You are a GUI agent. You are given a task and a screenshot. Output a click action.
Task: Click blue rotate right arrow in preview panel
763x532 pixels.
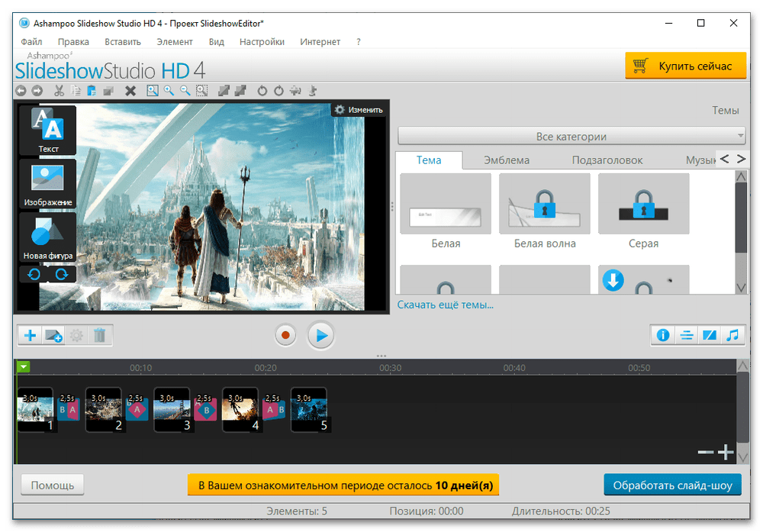pos(62,275)
